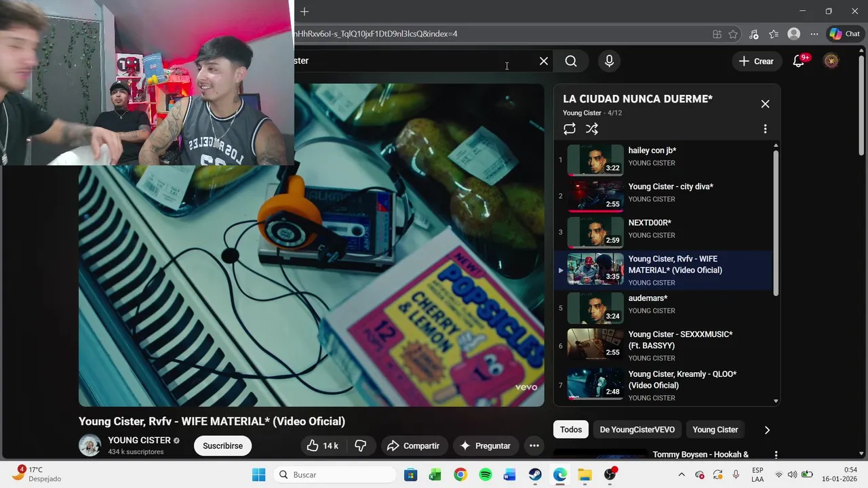Open the YouTube account avatar menu
The image size is (868, 488).
click(x=831, y=61)
